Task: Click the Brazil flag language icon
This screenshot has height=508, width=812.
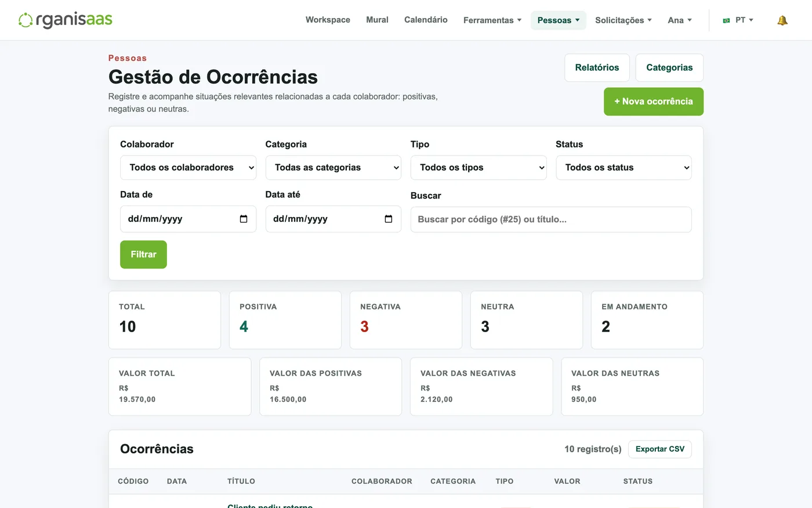Action: tap(726, 20)
